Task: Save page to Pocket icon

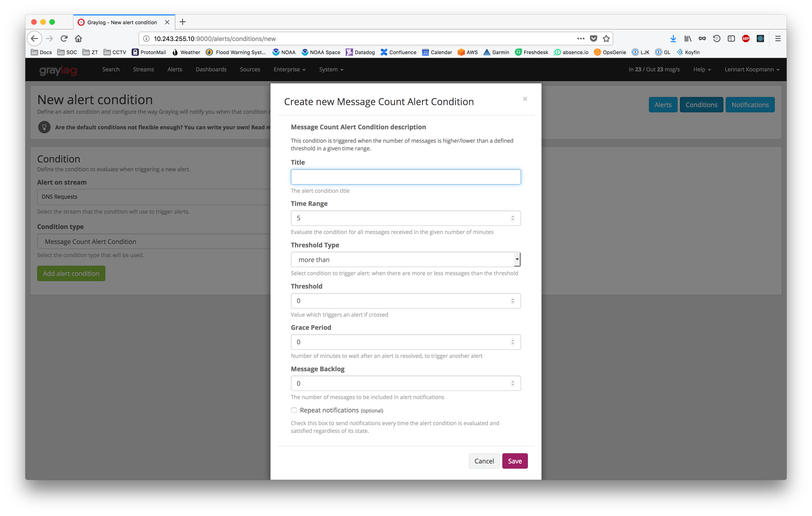Action: click(594, 39)
